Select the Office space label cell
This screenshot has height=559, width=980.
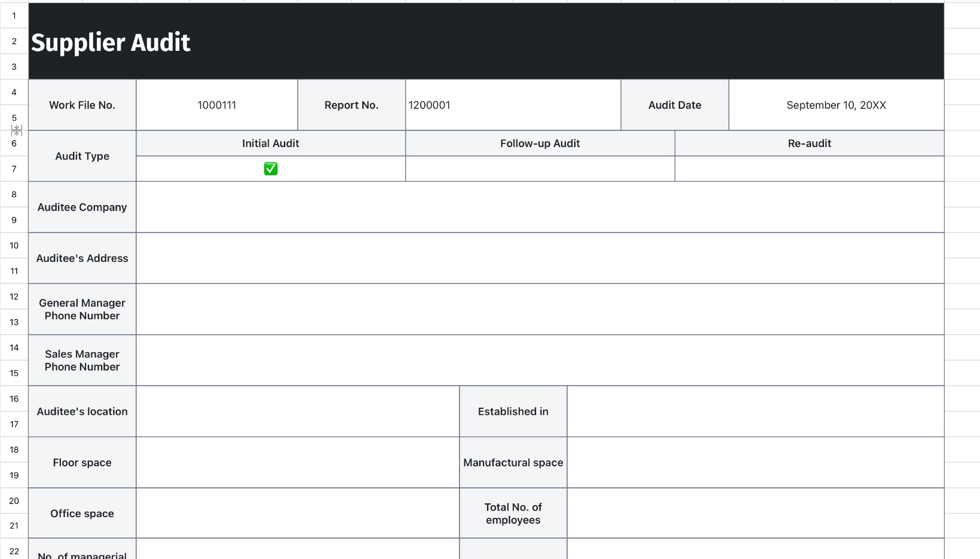click(82, 514)
